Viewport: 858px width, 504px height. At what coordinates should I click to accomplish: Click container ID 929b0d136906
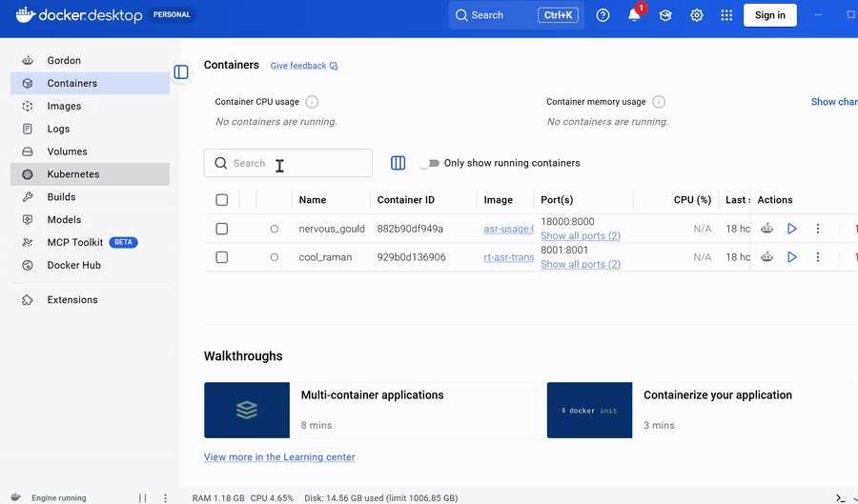tap(412, 257)
